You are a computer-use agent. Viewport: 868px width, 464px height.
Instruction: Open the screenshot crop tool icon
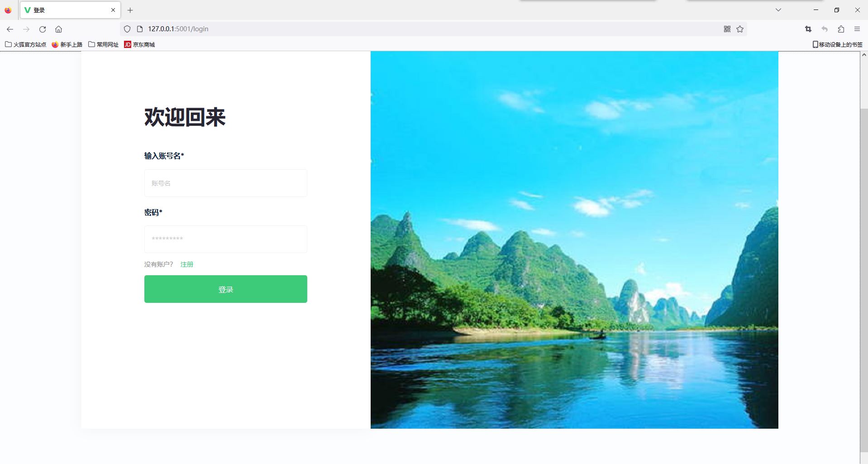point(808,29)
